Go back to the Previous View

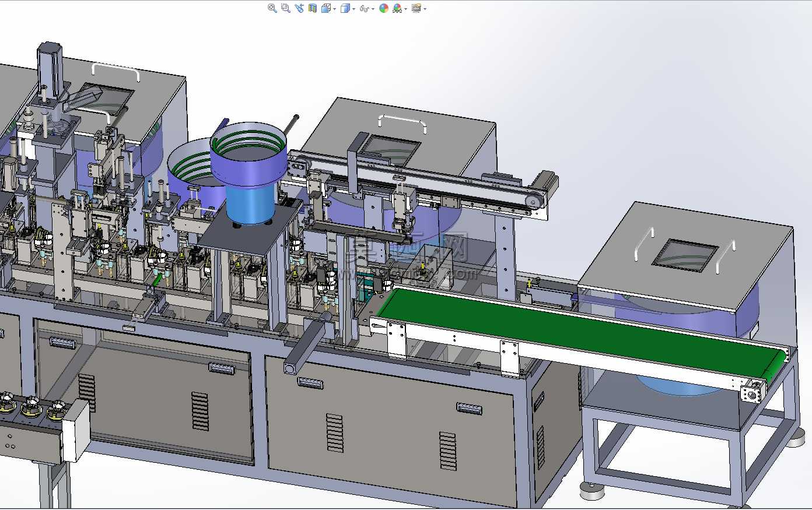(299, 8)
